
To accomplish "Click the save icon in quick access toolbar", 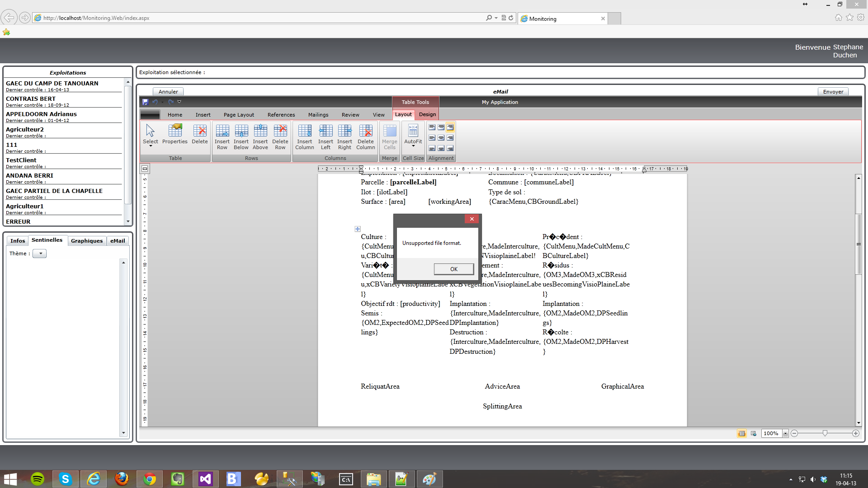I will click(145, 102).
